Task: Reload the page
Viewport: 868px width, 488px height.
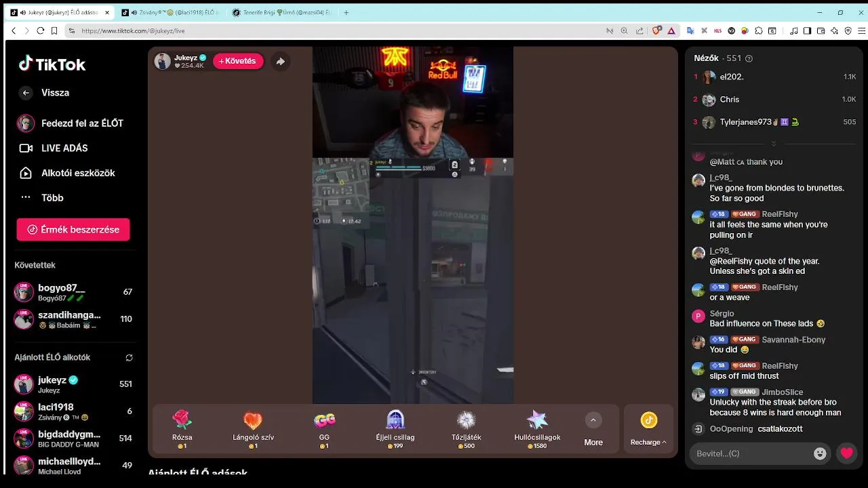Action: click(x=41, y=30)
